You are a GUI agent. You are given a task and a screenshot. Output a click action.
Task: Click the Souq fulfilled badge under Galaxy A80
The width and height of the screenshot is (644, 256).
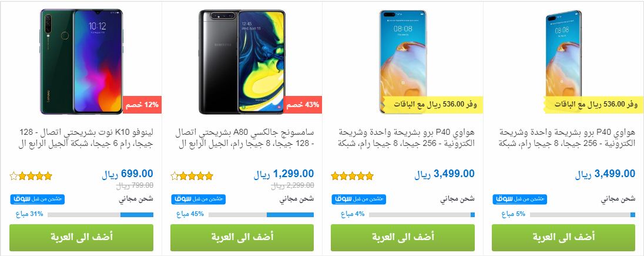click(x=199, y=199)
